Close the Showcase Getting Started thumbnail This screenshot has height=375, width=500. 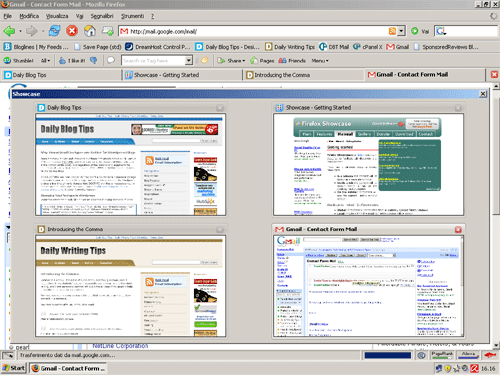[458, 108]
